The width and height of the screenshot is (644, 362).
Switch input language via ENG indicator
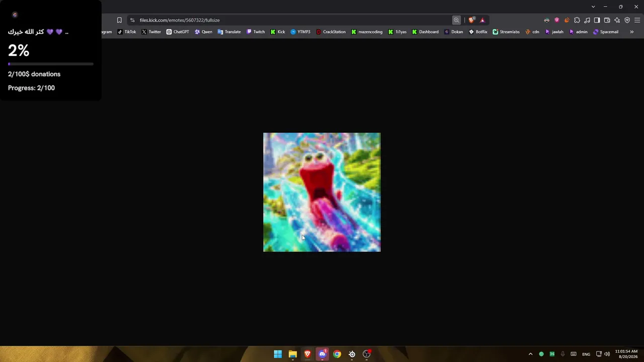click(586, 354)
